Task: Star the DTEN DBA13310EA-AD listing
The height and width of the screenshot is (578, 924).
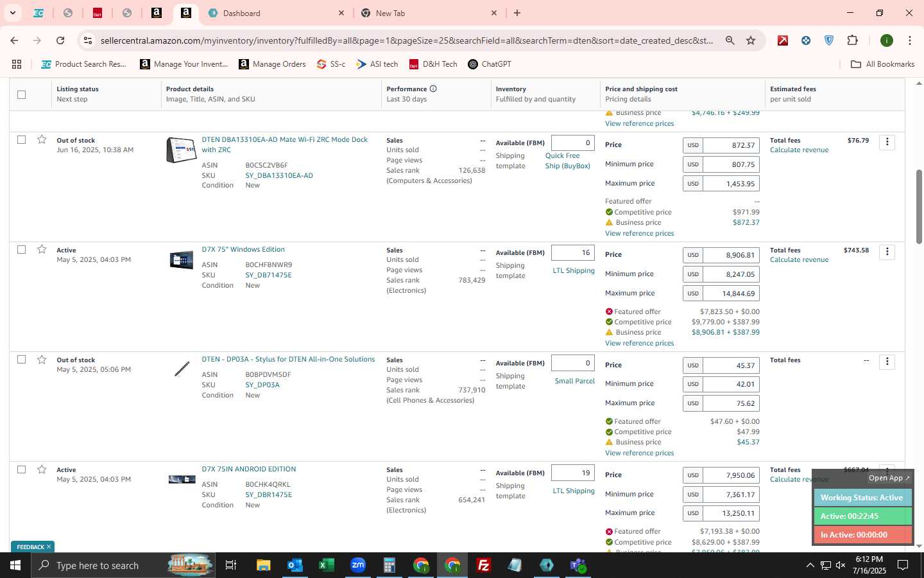Action: click(42, 139)
